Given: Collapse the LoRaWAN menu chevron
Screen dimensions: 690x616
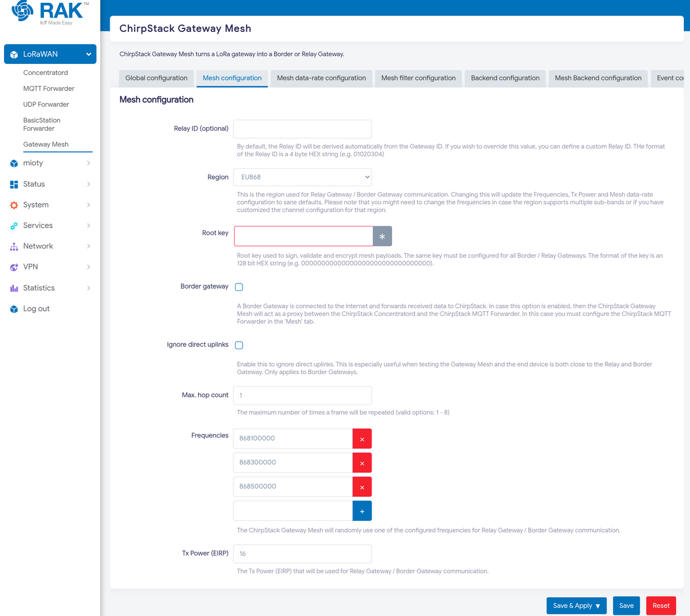Looking at the screenshot, I should pyautogui.click(x=88, y=54).
